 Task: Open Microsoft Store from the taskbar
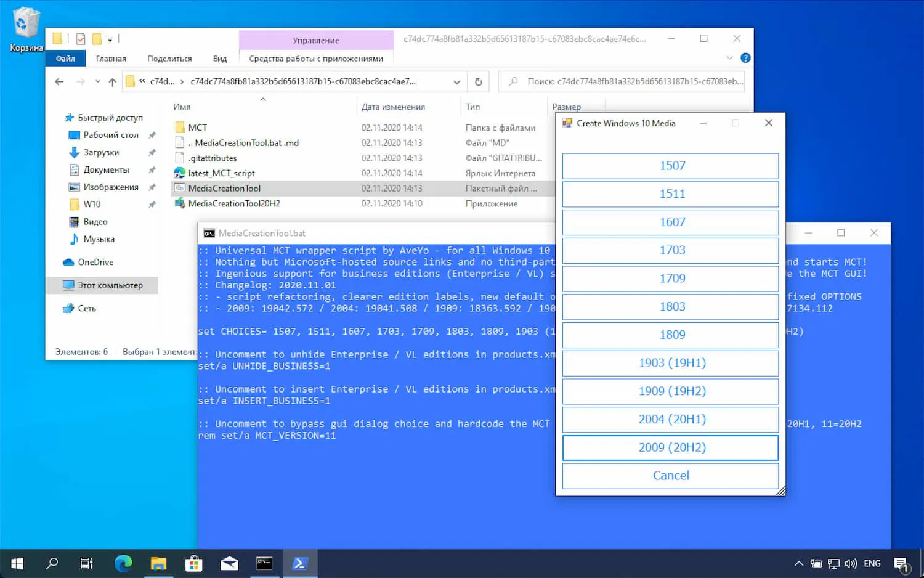(194, 563)
